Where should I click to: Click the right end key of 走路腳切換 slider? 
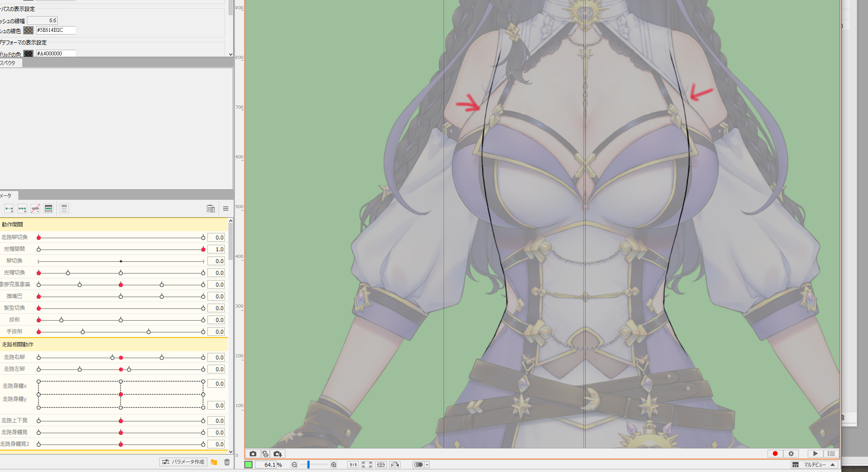point(203,238)
